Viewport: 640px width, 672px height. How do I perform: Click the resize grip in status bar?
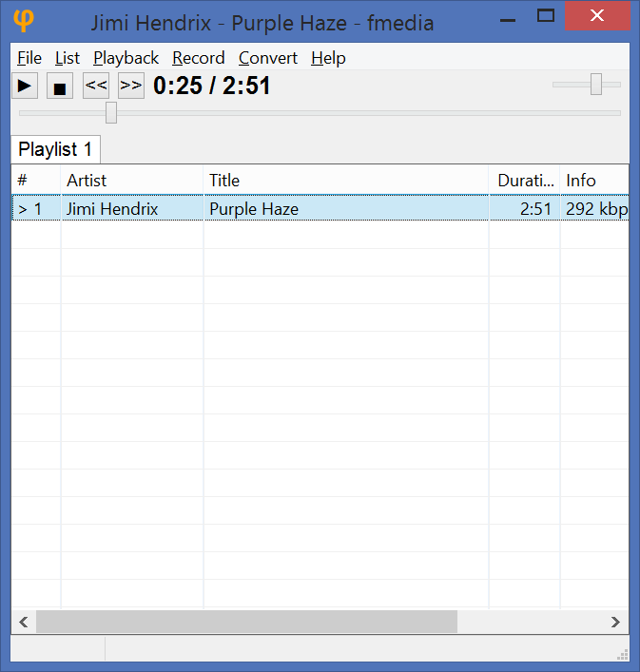623,655
